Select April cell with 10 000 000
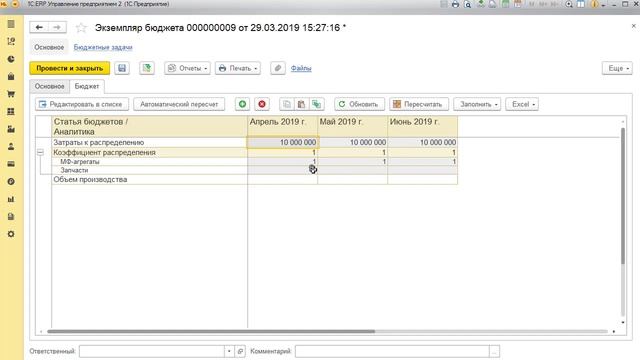The height and width of the screenshot is (360, 640). tap(282, 142)
